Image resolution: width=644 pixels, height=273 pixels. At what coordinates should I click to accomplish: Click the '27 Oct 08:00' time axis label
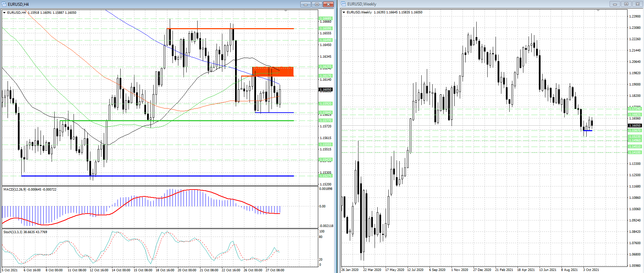point(275,270)
